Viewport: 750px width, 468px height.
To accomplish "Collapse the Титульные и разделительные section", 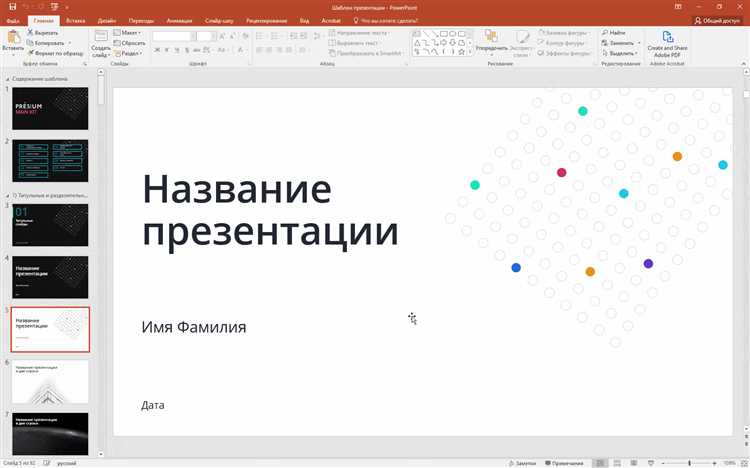I will 7,196.
